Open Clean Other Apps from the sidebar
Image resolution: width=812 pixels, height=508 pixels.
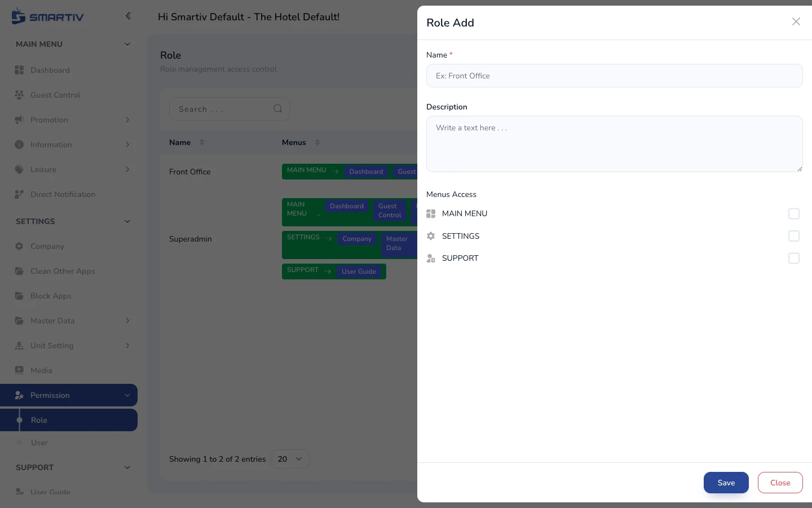coord(69,271)
